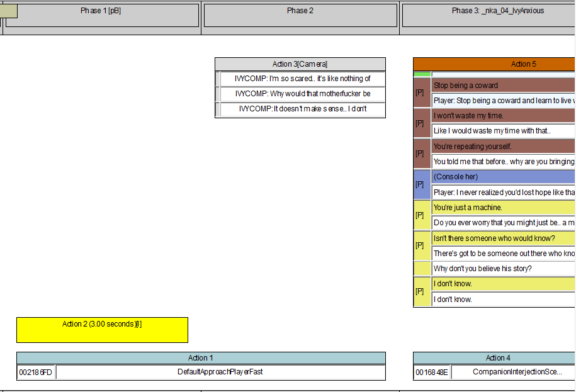Select the Phase 2 header
The image size is (576, 392).
(x=300, y=15)
